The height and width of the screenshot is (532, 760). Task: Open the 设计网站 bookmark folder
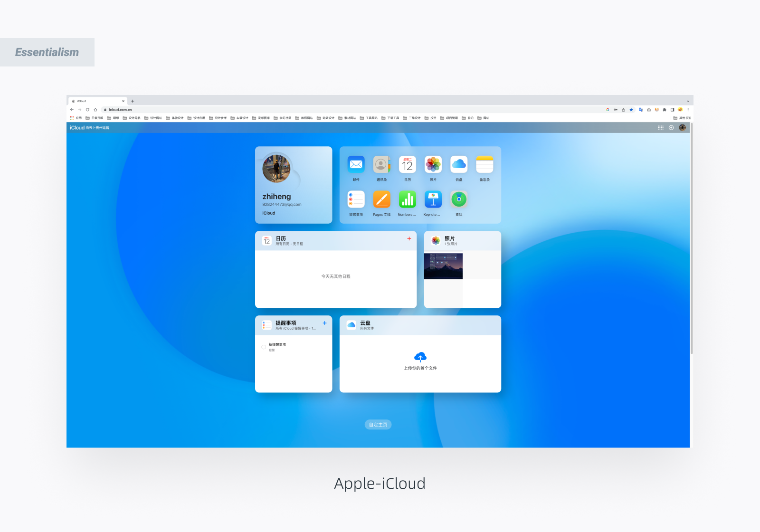click(153, 118)
